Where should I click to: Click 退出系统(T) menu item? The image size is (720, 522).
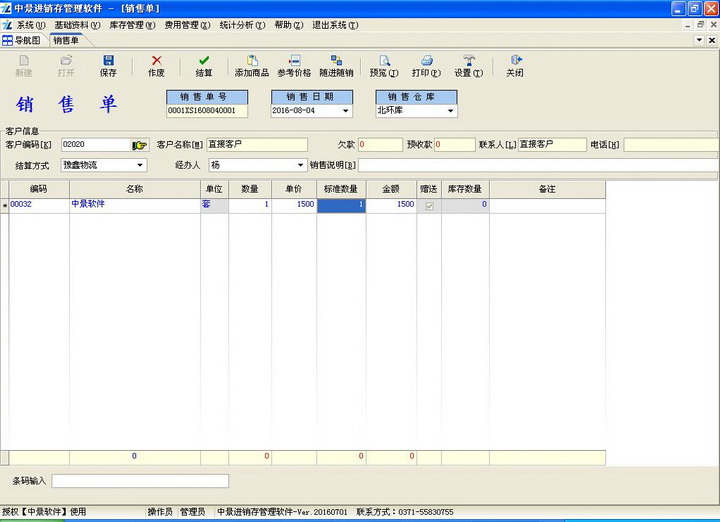click(x=335, y=25)
